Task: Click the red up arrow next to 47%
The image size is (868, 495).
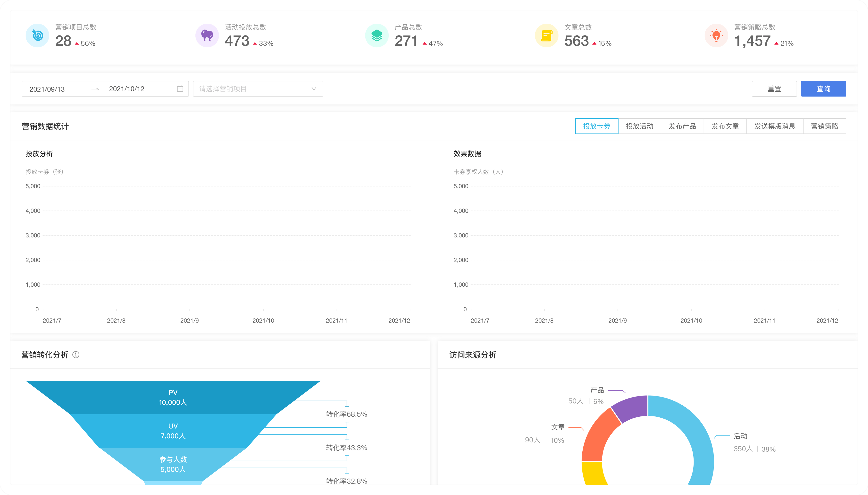Action: [x=424, y=44]
